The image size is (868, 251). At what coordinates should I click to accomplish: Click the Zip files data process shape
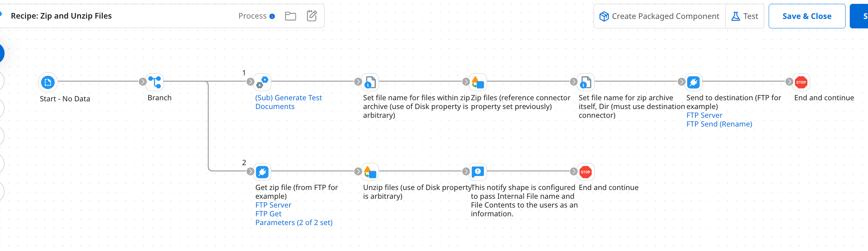click(x=478, y=82)
